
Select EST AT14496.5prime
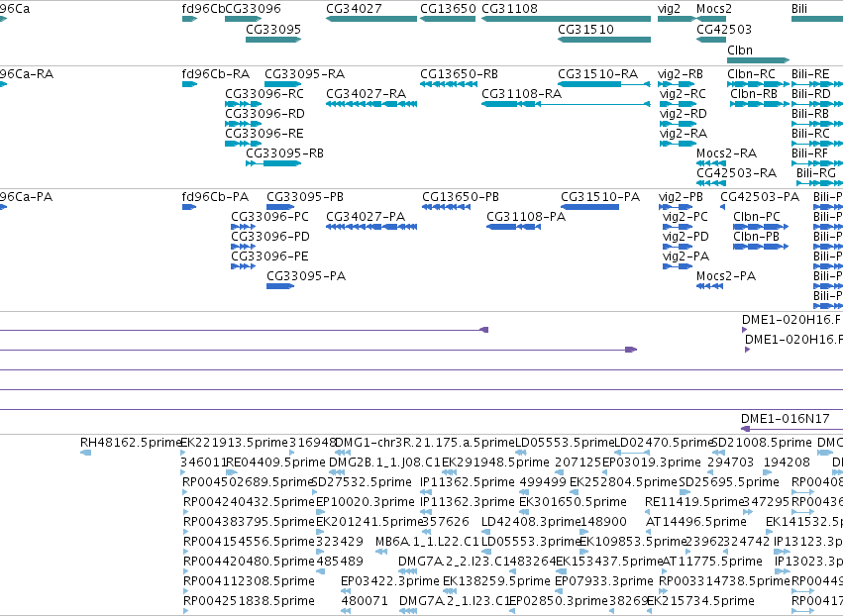651,532
